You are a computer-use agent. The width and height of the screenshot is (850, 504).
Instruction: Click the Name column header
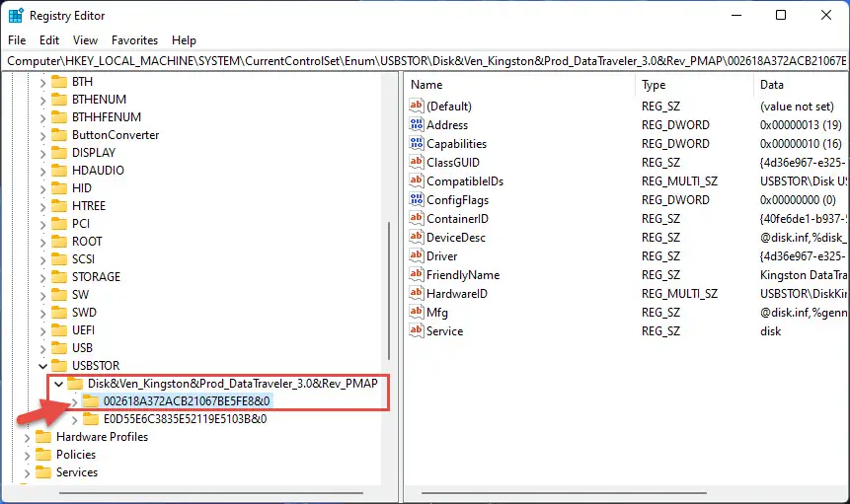pyautogui.click(x=520, y=85)
